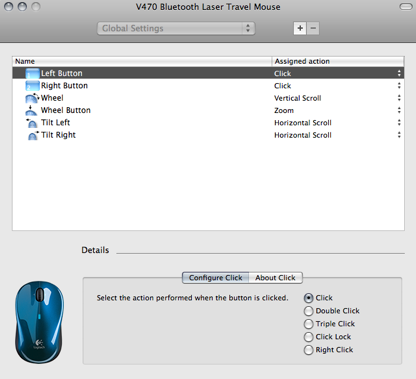Select the Right Click radio button
This screenshot has height=379, width=416.
[309, 350]
